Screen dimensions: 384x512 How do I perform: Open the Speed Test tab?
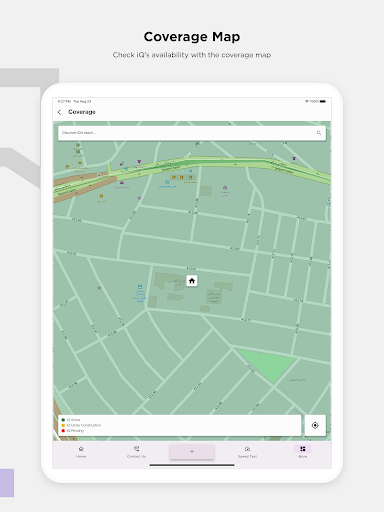(x=247, y=452)
